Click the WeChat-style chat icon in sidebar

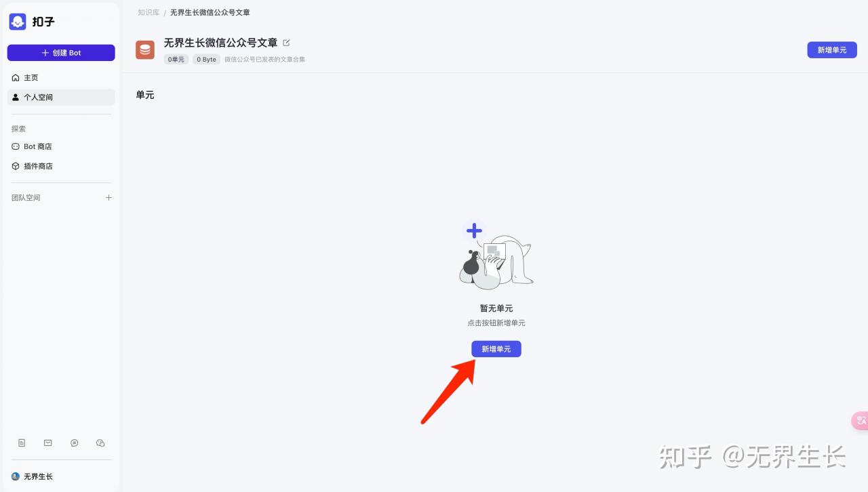(x=100, y=443)
